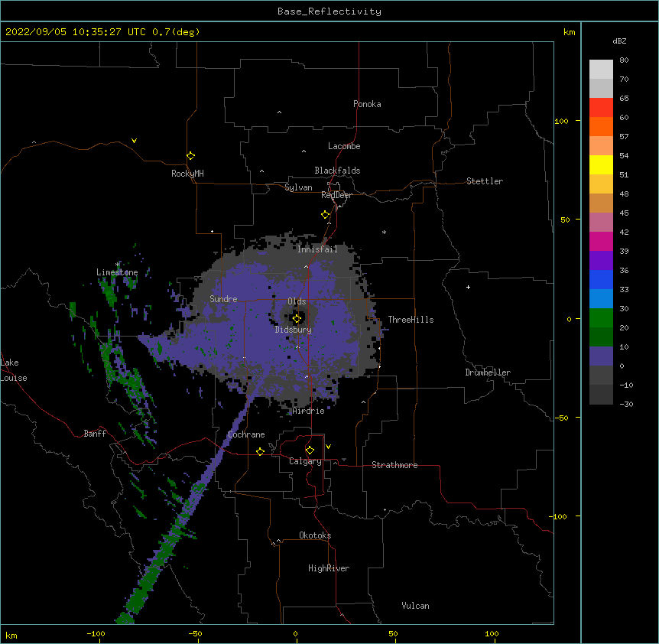Click the Cochrane town label
This screenshot has height=644, width=659.
pyautogui.click(x=246, y=434)
